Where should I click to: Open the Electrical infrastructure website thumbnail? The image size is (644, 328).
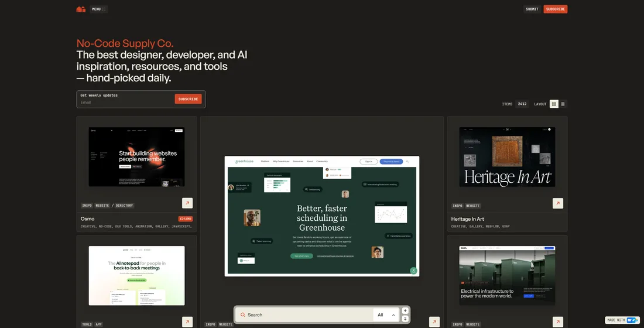pos(507,276)
